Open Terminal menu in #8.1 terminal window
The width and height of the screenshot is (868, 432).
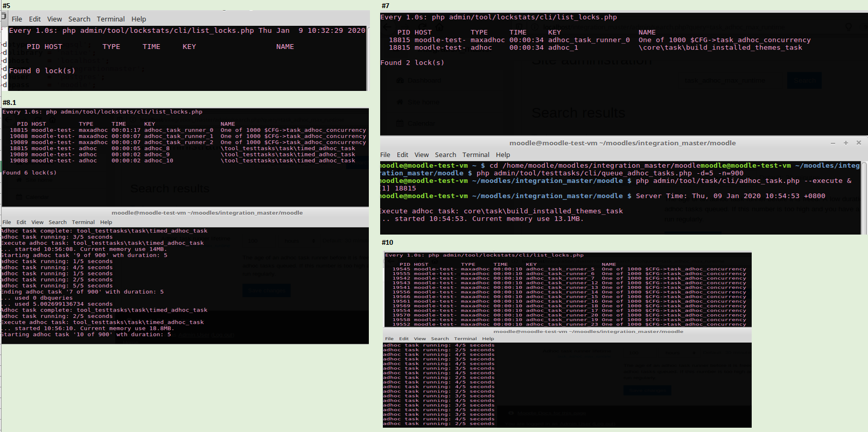pyautogui.click(x=83, y=222)
